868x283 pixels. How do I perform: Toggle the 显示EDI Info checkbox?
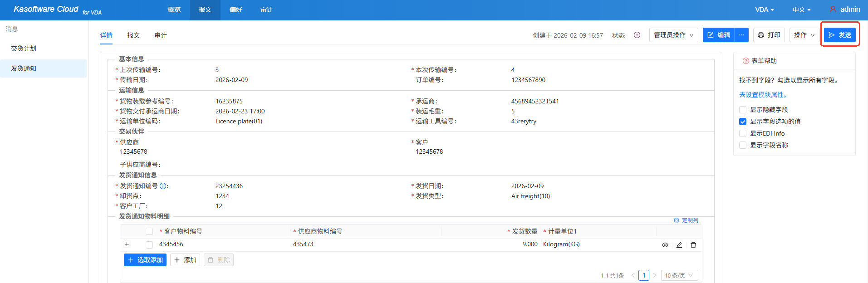[743, 133]
